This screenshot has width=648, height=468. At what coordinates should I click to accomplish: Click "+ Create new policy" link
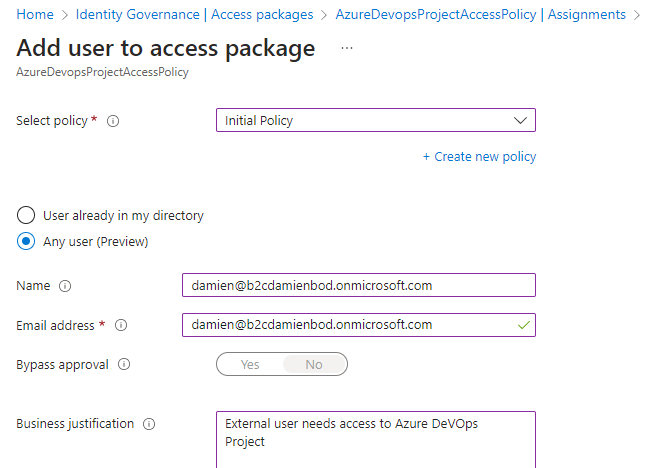pyautogui.click(x=479, y=157)
